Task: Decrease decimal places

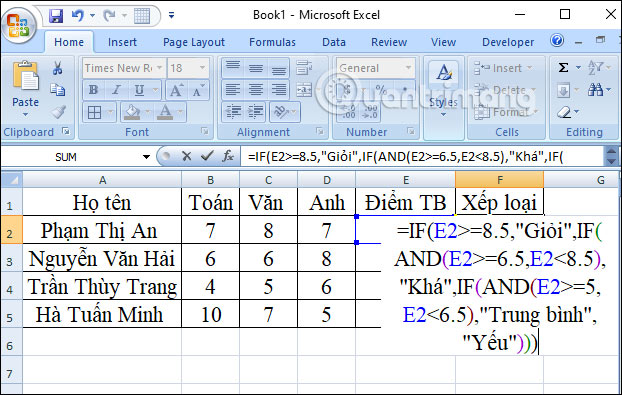Action: pyautogui.click(x=370, y=112)
